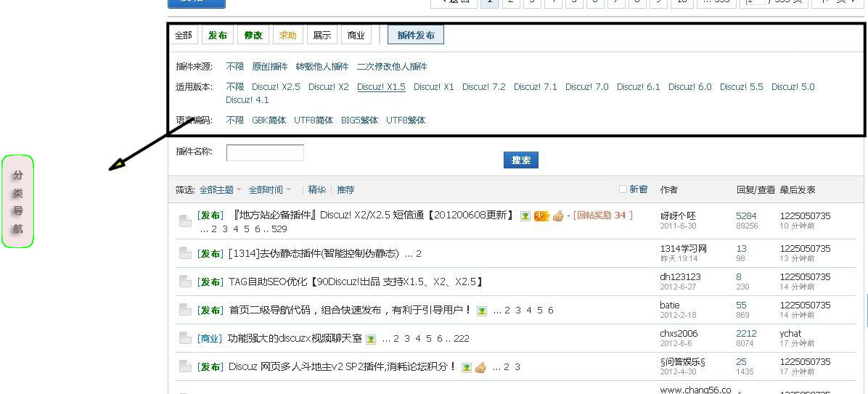View last poster ychat

tap(790, 334)
